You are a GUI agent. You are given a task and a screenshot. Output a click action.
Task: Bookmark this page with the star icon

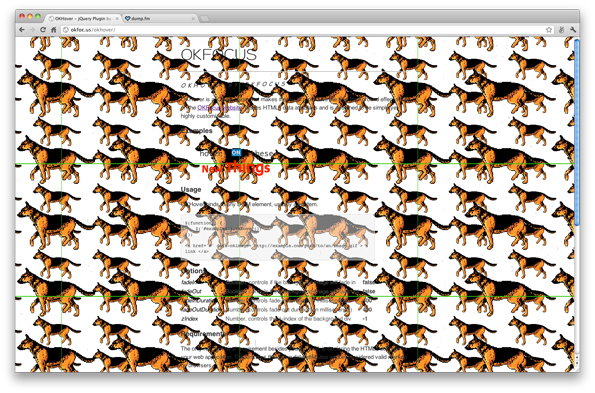[549, 30]
